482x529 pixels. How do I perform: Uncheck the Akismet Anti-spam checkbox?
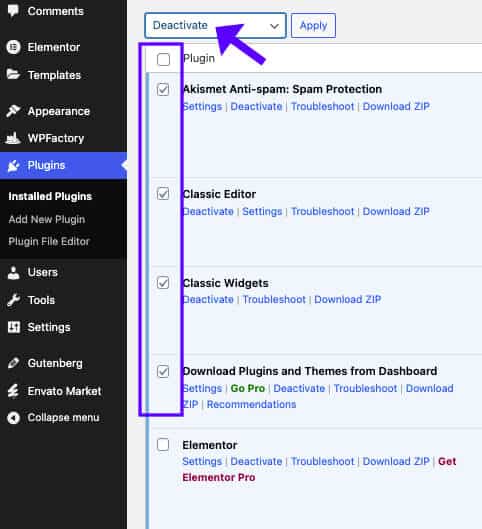(x=163, y=90)
